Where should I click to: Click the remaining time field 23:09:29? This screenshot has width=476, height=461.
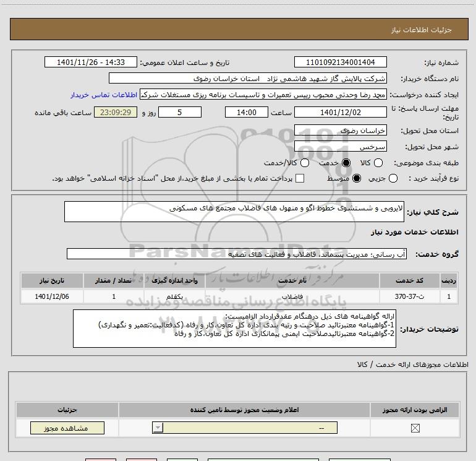(x=116, y=112)
